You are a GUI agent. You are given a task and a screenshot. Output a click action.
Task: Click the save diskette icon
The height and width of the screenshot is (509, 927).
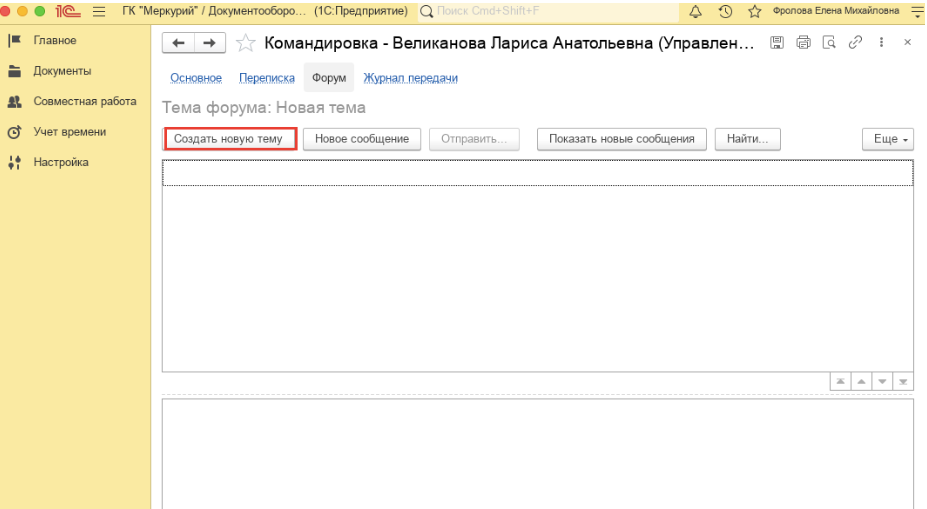[777, 42]
